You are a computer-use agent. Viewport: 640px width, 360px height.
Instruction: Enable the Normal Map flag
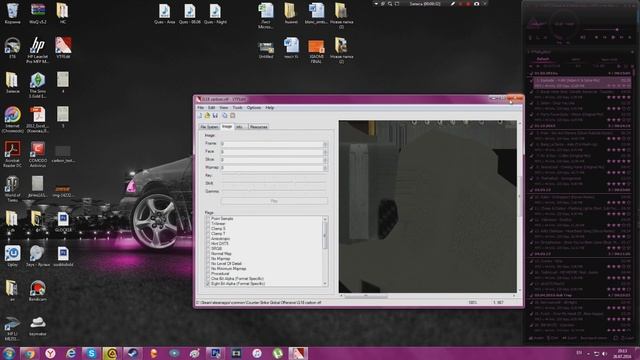pyautogui.click(x=208, y=254)
